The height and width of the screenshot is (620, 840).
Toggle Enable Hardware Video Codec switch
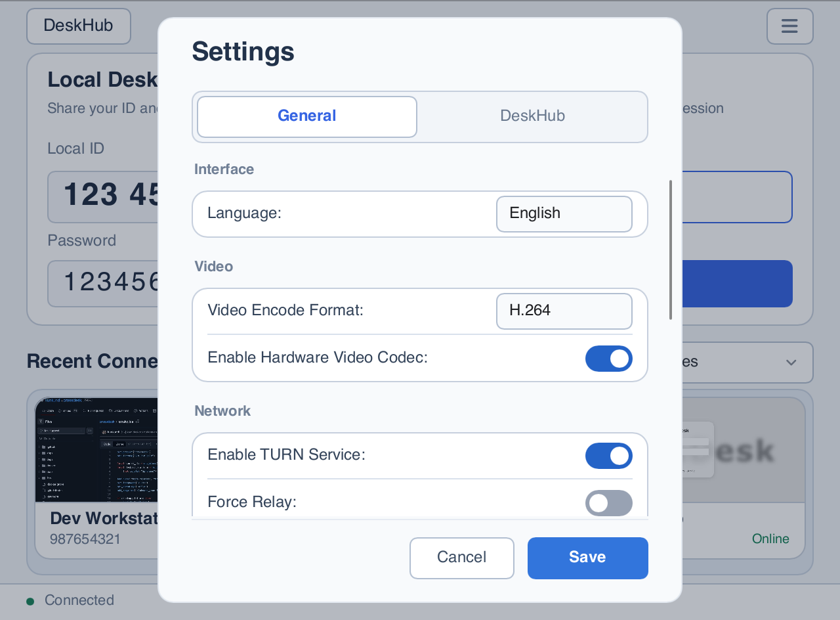(609, 359)
